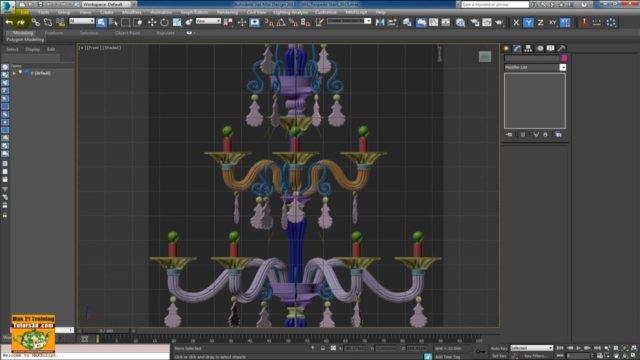Open the Graph Editors menu
Screen dimensions: 640x360
coord(194,12)
